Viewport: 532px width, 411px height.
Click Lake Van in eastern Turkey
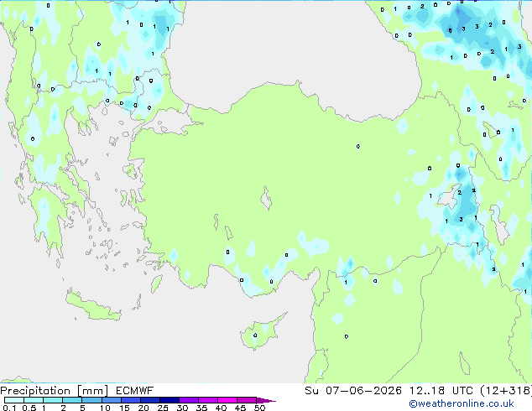point(450,196)
